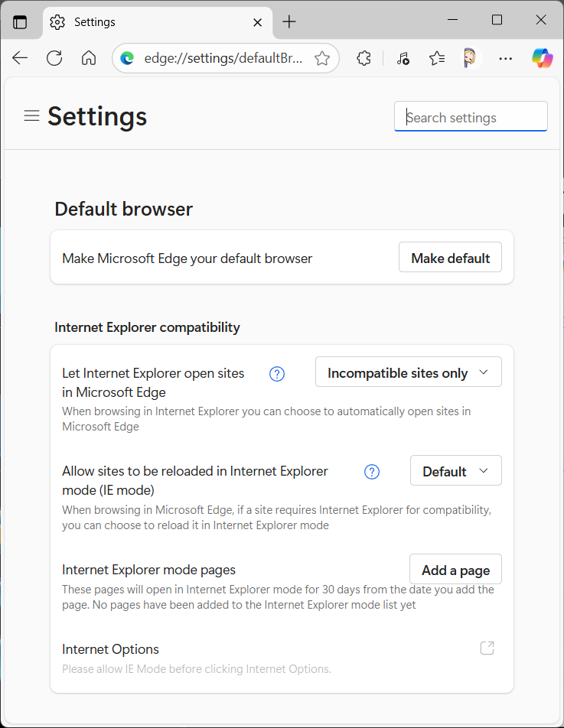Add this page to favorites star

322,58
